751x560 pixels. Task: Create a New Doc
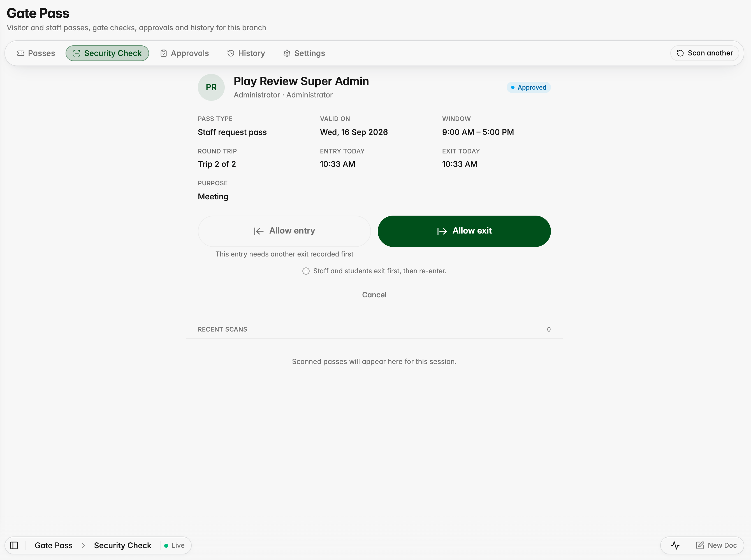[717, 545]
